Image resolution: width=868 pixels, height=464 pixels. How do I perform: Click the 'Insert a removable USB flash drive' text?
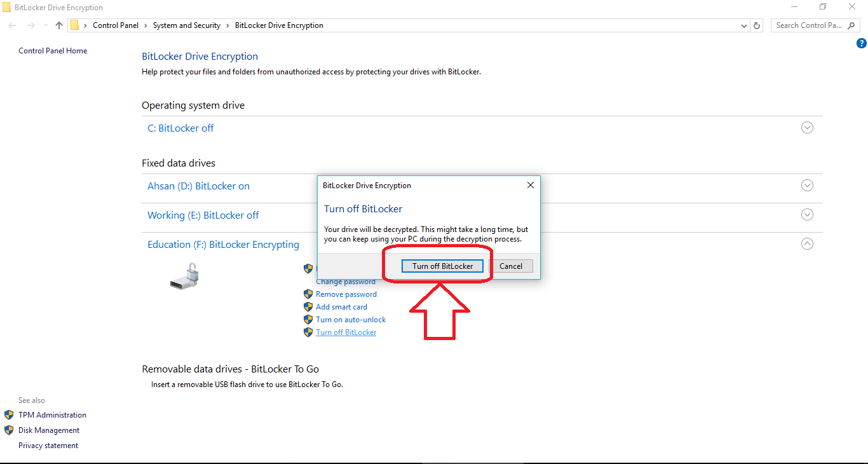[247, 385]
